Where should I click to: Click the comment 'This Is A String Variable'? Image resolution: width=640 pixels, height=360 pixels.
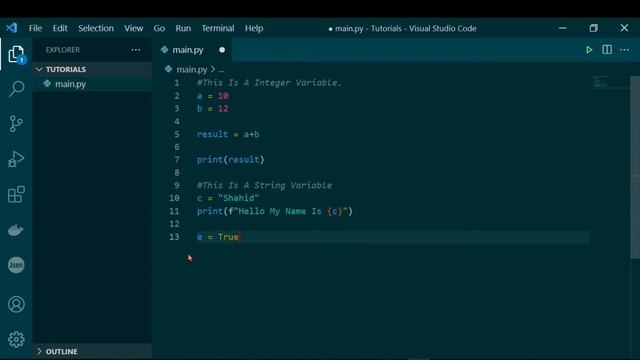coord(264,185)
